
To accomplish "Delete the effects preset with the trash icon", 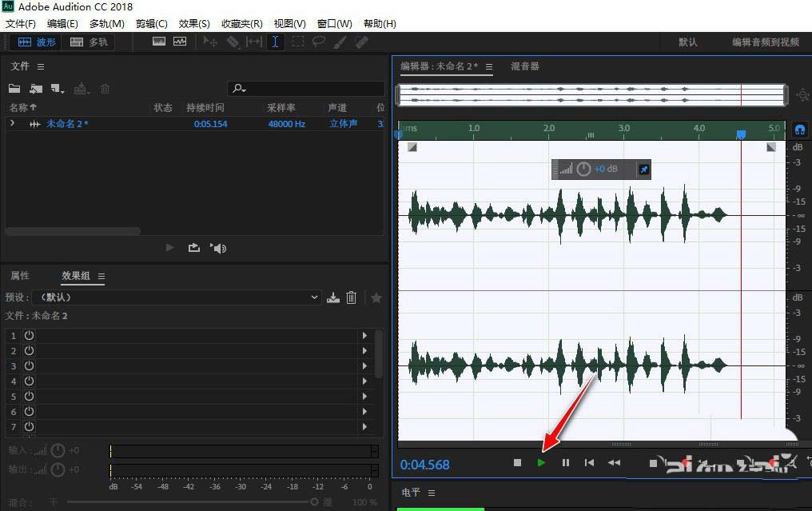I will coord(351,297).
